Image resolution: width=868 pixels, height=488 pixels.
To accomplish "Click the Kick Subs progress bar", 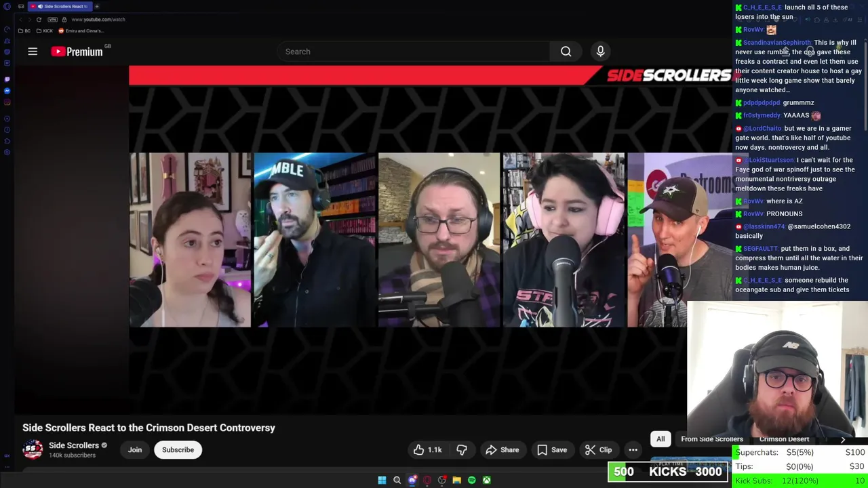I will pos(800,481).
